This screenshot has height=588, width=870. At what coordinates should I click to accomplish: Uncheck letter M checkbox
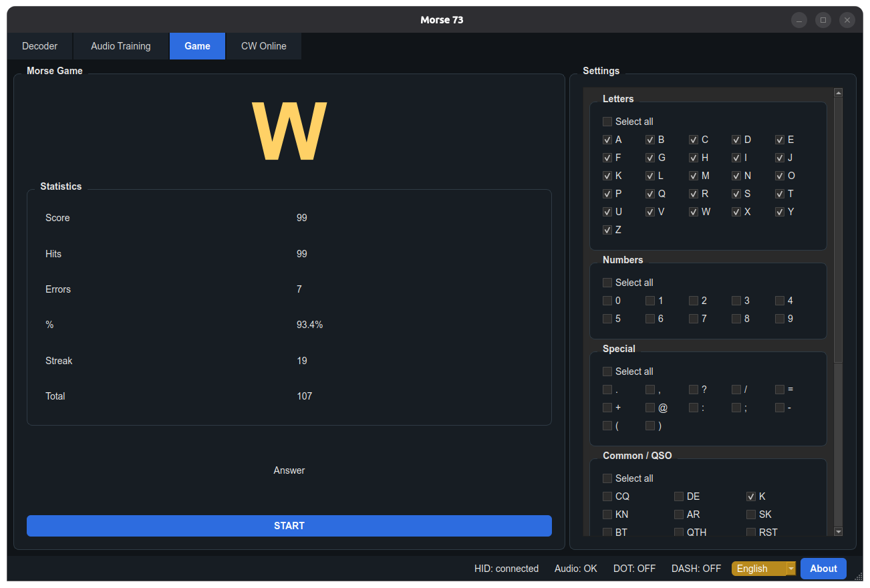point(694,176)
